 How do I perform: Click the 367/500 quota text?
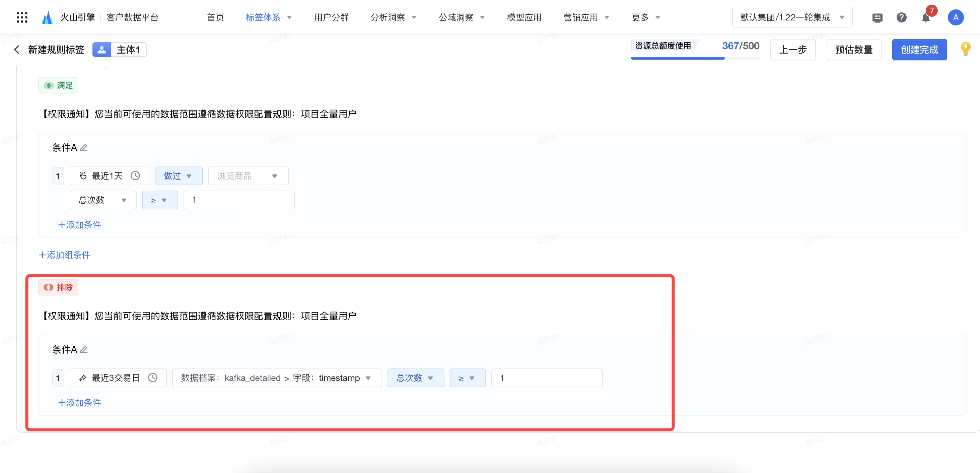[x=740, y=46]
